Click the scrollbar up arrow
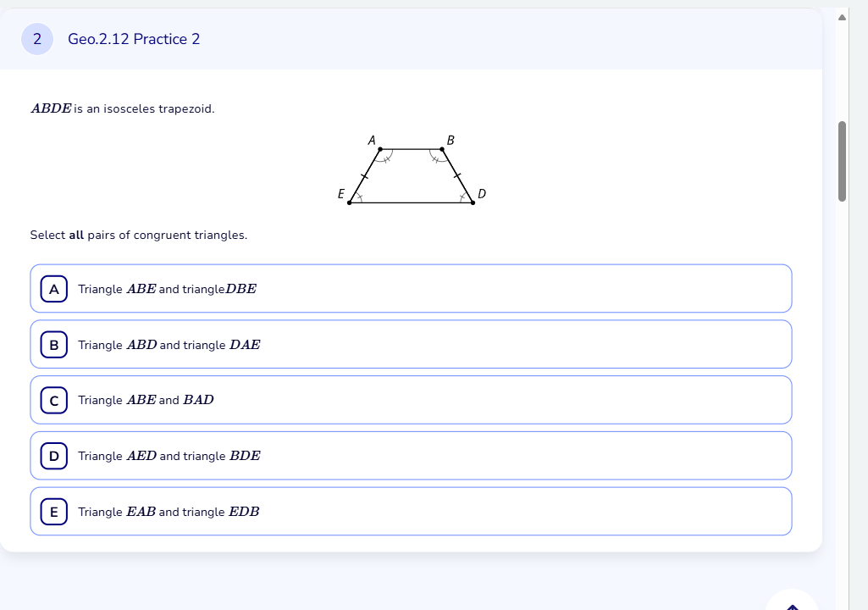 (x=842, y=17)
